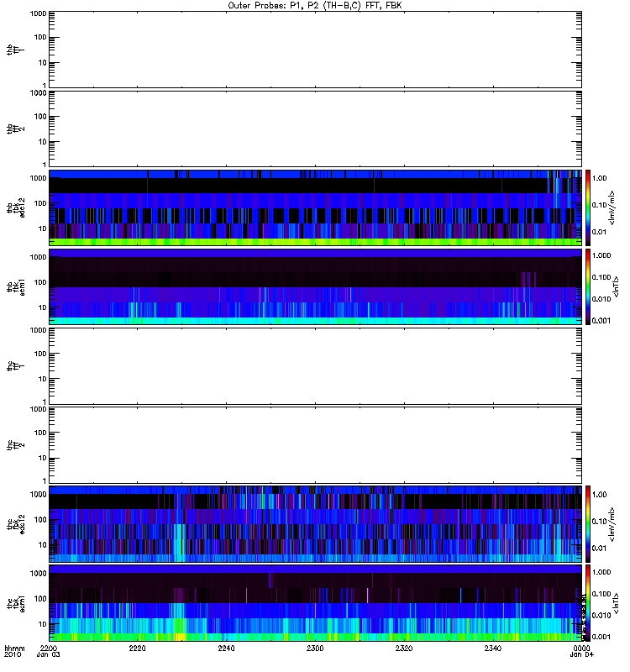This screenshot has height=672, width=630.
Task: Click the 'Jan 03' date label
Action: 49,654
